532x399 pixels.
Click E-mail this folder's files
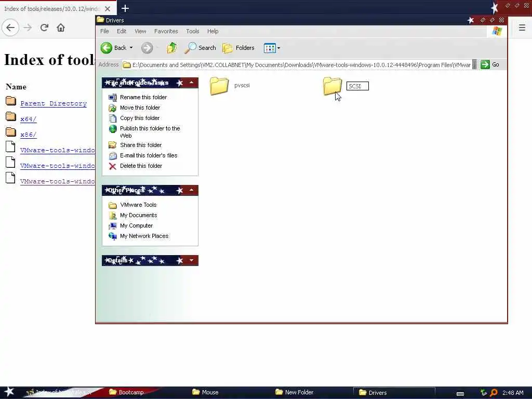(x=148, y=155)
